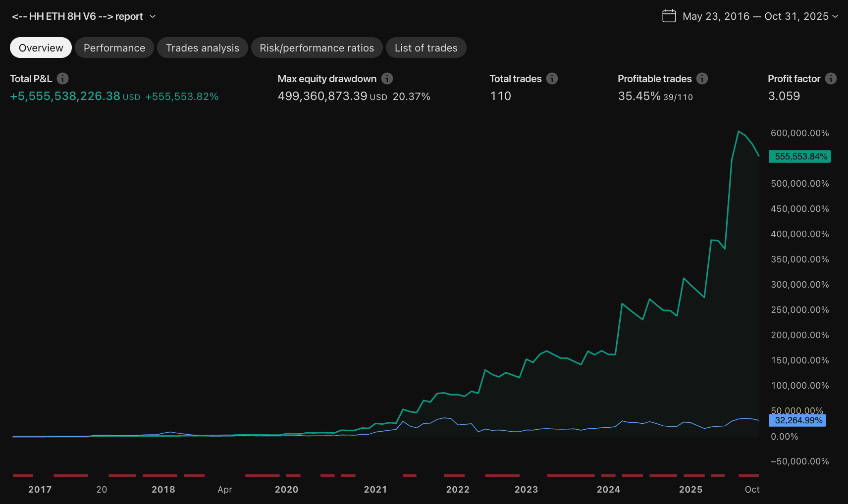Click the Total P&L value +5,555,538,226.38
The image size is (848, 504).
[x=65, y=96]
